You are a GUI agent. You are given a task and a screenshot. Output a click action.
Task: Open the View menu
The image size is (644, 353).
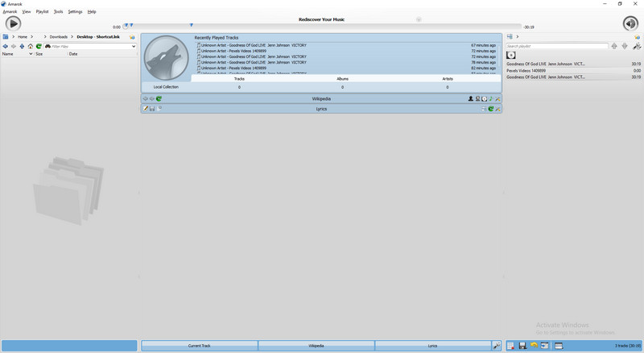click(x=27, y=11)
